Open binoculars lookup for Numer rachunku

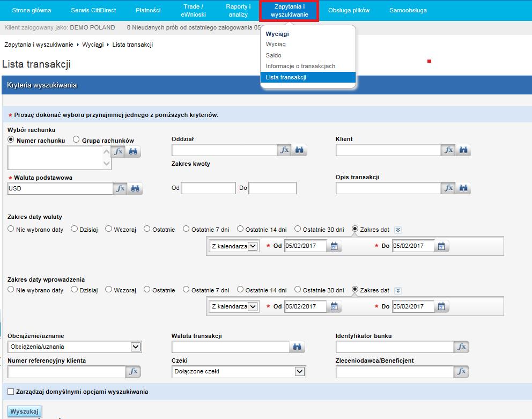(x=133, y=151)
